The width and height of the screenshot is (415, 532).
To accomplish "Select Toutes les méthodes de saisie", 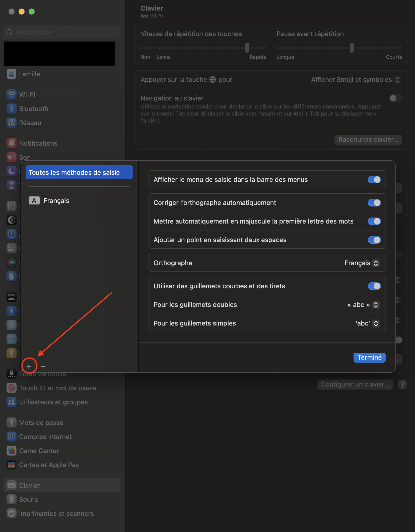I will (x=79, y=173).
